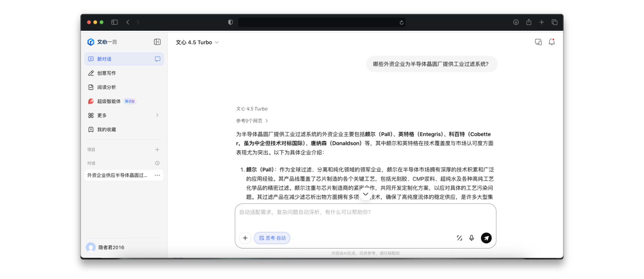644x279 pixels.
Task: Open chat 外资企业供应半导体晶圆过...
Action: 117,175
